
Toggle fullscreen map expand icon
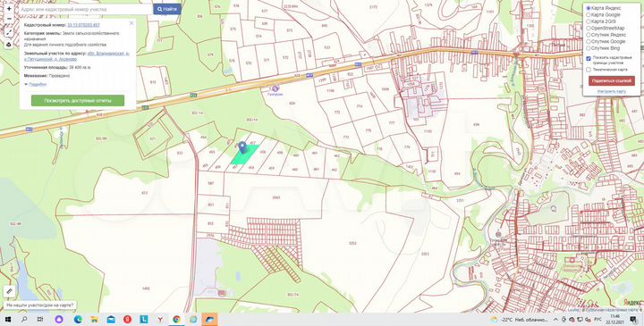click(9, 32)
